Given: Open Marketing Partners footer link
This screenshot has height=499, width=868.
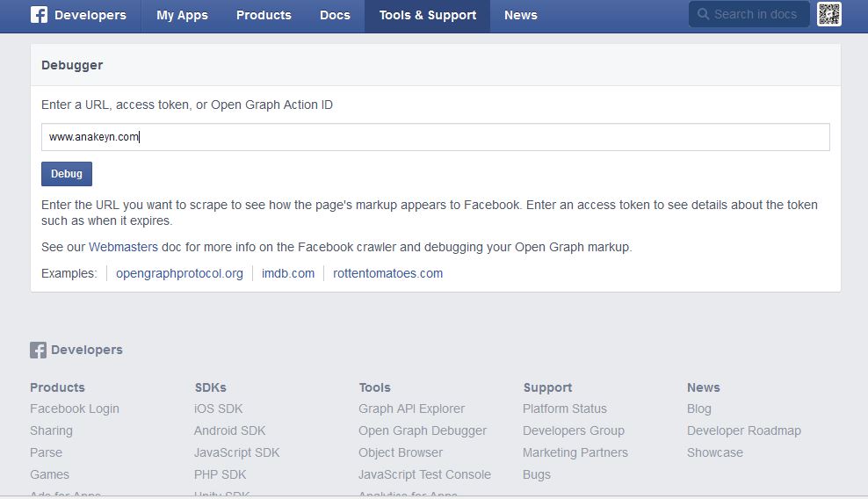Looking at the screenshot, I should pos(575,452).
